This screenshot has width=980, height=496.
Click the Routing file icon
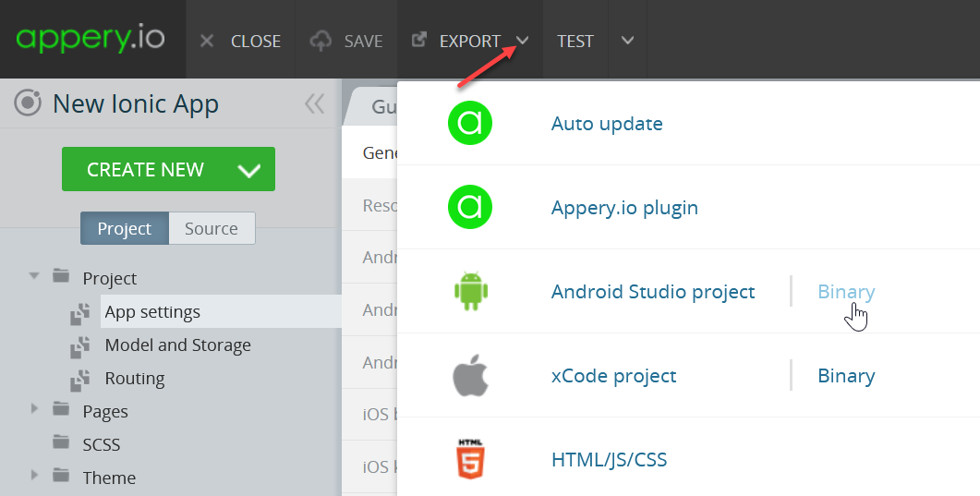[80, 381]
